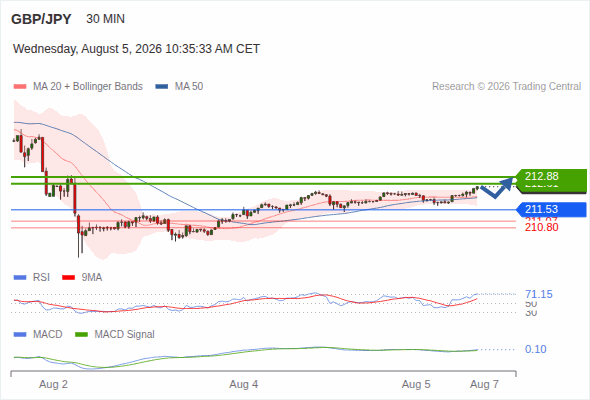Click the Aug 2 date axis label
Screen dimensions: 590x400
[x=53, y=384]
